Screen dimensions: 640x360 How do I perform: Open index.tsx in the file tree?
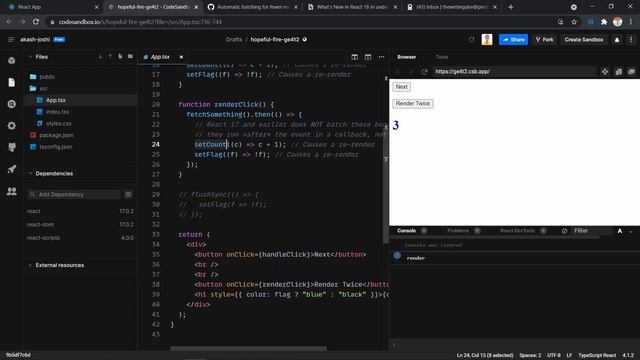(x=57, y=111)
